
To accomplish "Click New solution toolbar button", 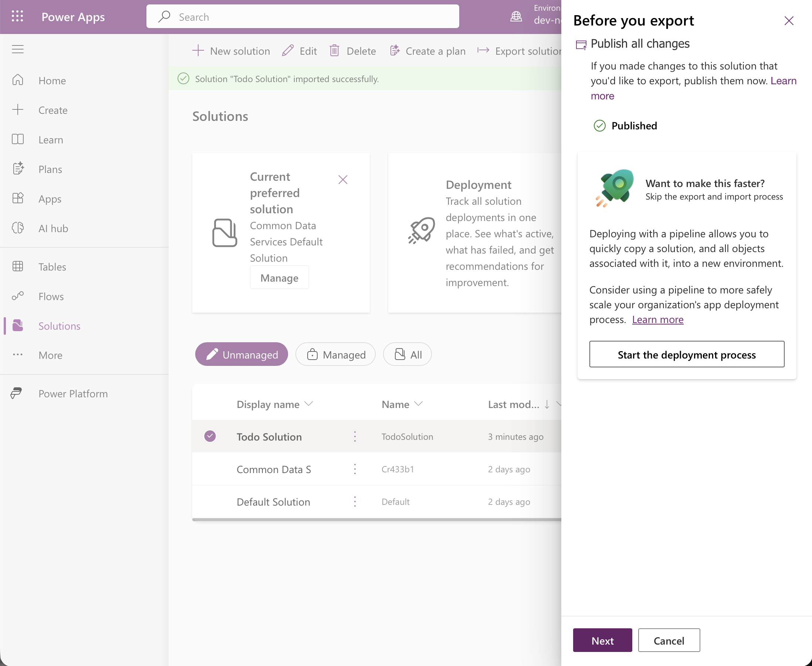I will 231,51.
